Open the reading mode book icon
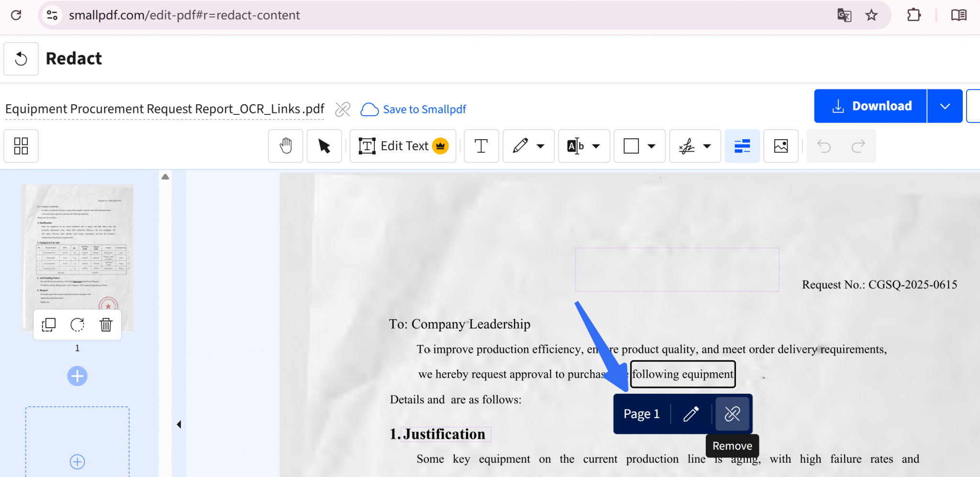Screen dimensions: 980x477 [958, 15]
